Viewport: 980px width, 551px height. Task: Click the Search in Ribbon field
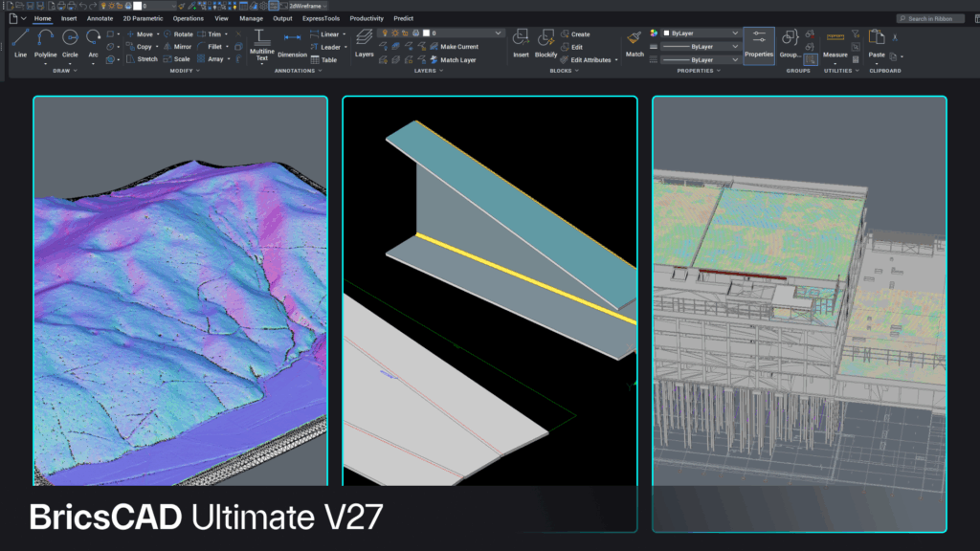tap(928, 19)
